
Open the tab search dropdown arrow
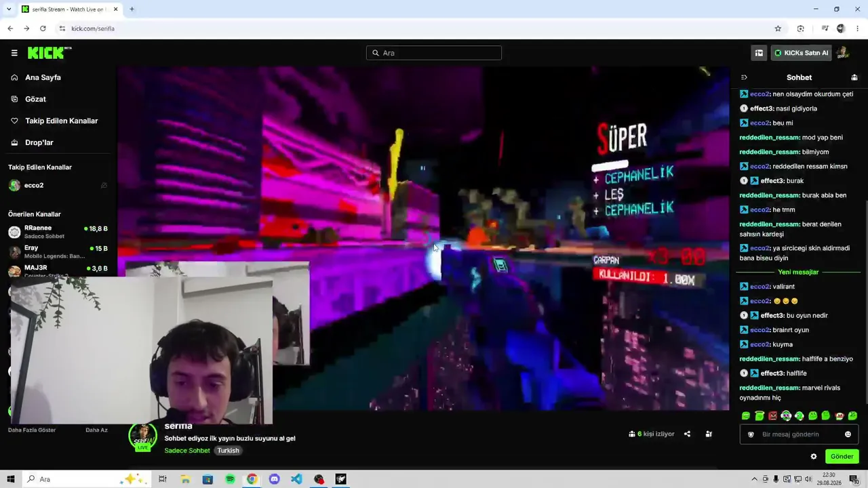[x=9, y=9]
